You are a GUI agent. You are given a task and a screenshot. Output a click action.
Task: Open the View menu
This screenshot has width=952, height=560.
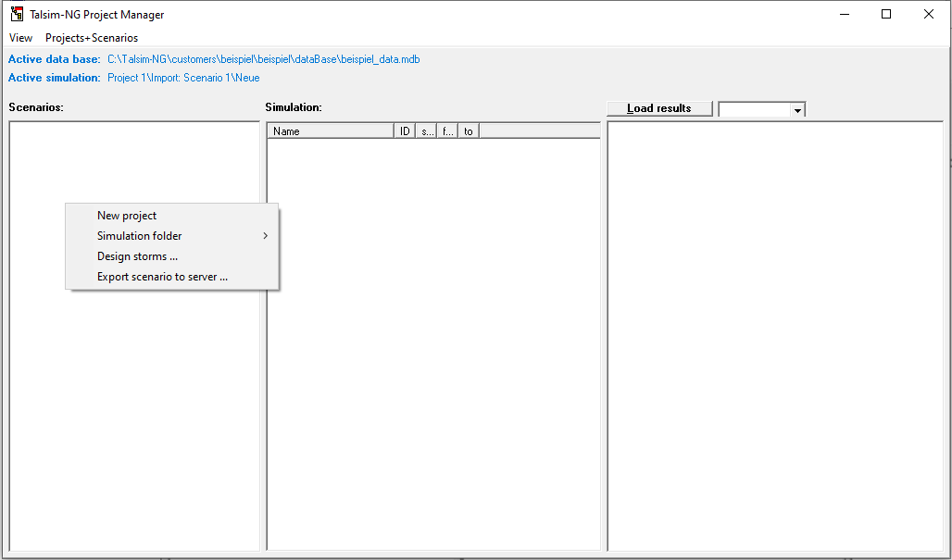[20, 38]
